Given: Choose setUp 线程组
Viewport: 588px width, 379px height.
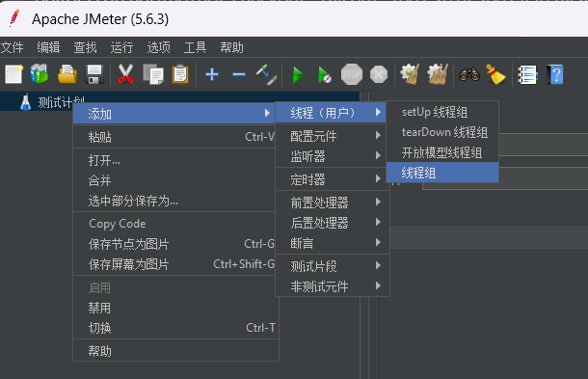Looking at the screenshot, I should pos(442,112).
